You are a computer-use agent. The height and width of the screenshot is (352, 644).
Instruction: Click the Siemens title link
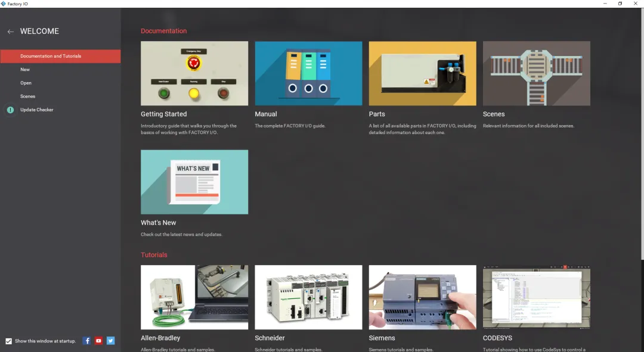(x=382, y=338)
